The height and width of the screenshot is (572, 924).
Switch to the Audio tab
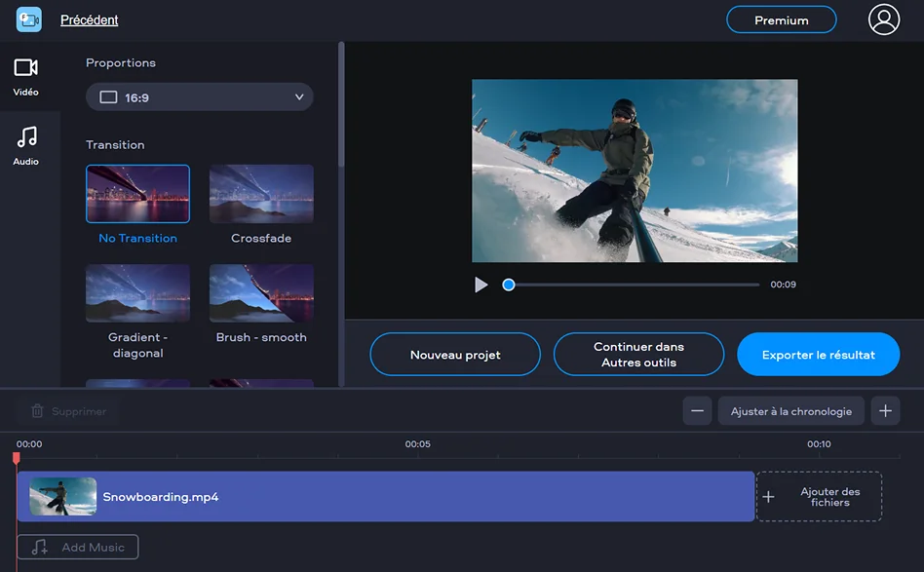26,145
